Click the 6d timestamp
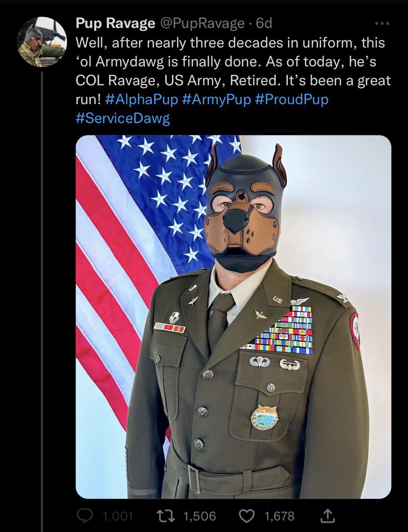The image size is (408, 532). tap(264, 23)
